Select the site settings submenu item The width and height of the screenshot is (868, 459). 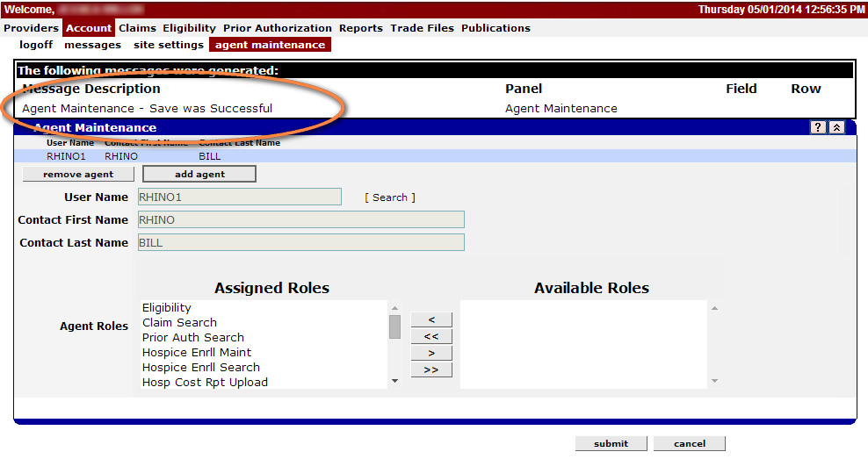[x=168, y=45]
